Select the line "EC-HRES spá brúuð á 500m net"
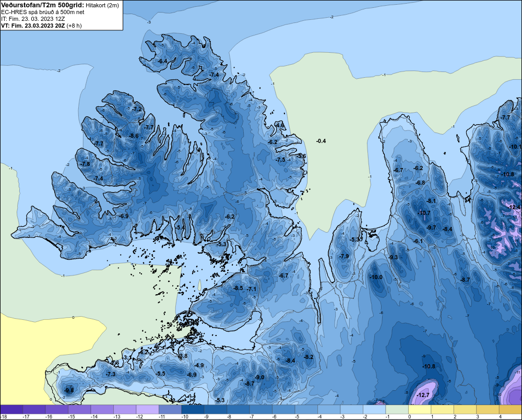The height and width of the screenshot is (420, 522). 42,12
